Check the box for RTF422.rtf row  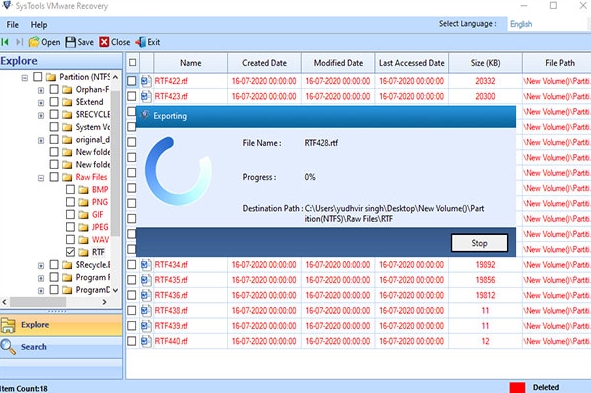132,81
